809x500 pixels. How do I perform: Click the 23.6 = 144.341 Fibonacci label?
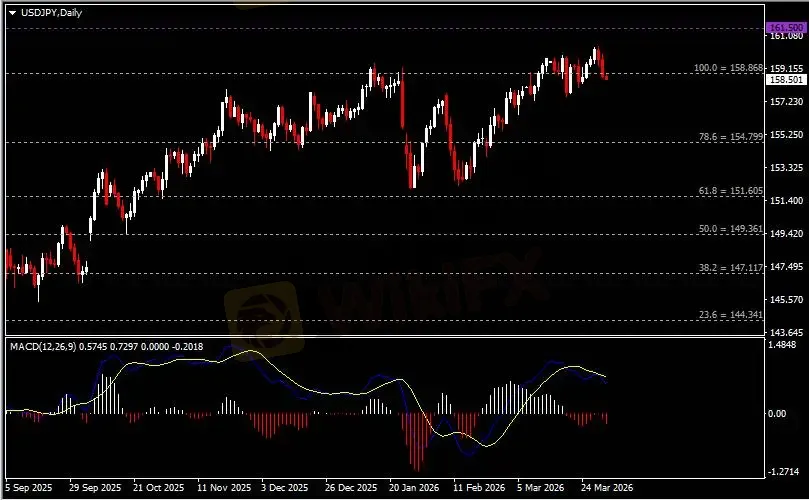tap(731, 315)
